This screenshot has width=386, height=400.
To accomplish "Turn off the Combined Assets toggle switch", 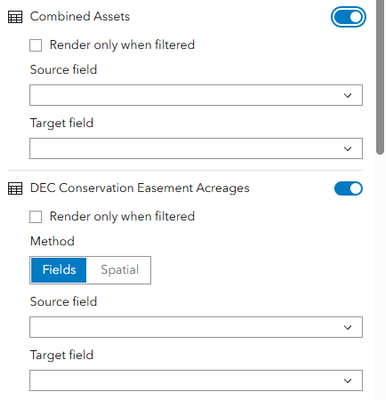I will pos(348,17).
